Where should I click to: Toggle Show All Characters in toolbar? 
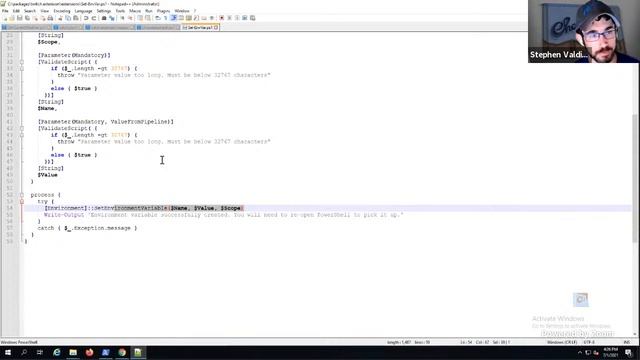pyautogui.click(x=165, y=18)
